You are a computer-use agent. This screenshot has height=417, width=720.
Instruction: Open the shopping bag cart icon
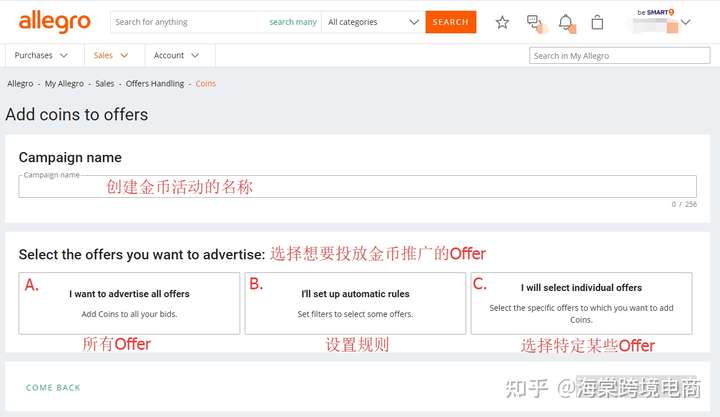597,22
